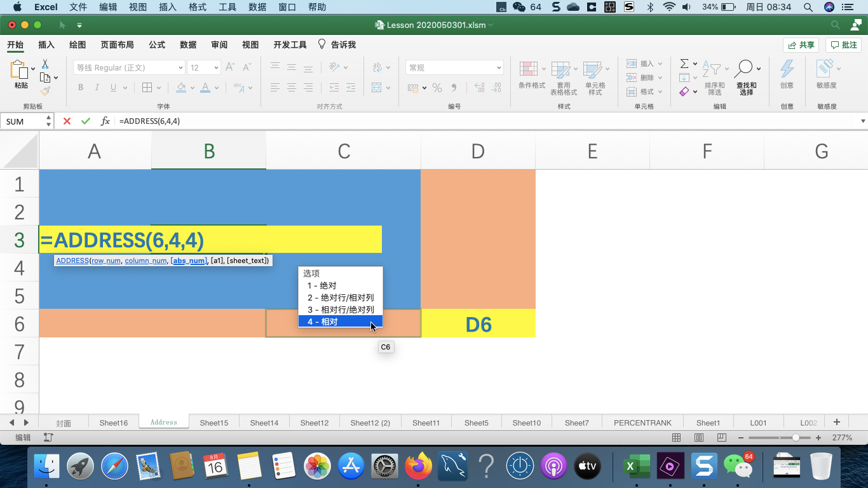Image resolution: width=868 pixels, height=488 pixels.
Task: Click the Format Painter brush icon
Action: (x=45, y=91)
